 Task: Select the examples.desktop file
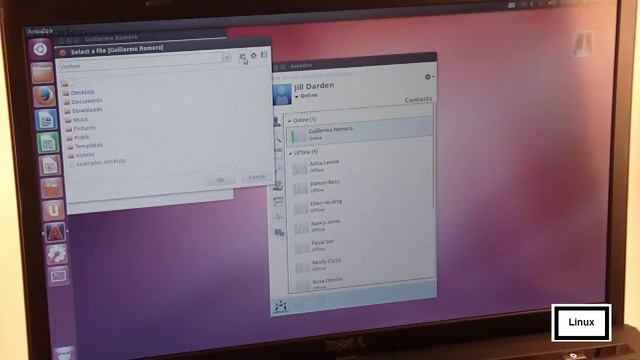coord(98,162)
